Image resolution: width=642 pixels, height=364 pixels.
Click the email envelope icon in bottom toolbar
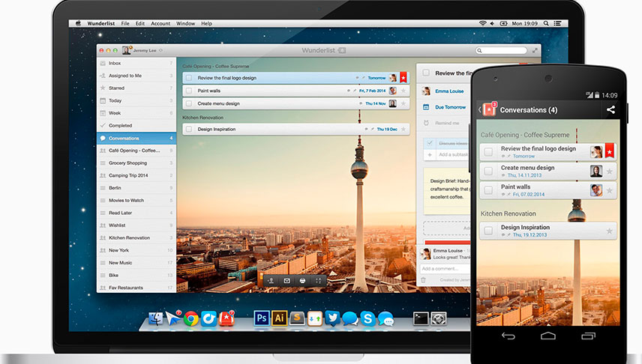point(286,280)
